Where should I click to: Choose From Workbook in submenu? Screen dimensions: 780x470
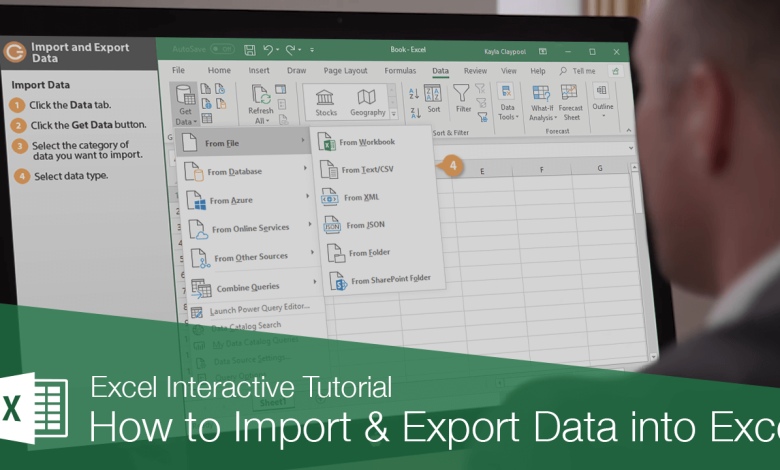click(358, 142)
